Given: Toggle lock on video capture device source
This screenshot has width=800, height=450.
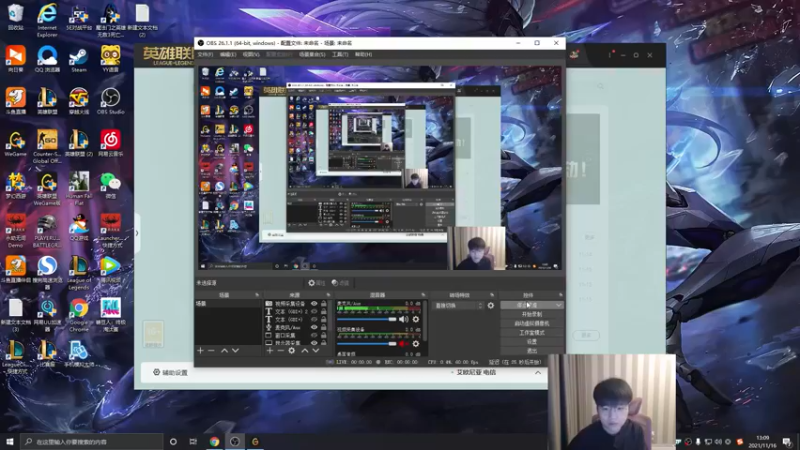Looking at the screenshot, I should 323,304.
